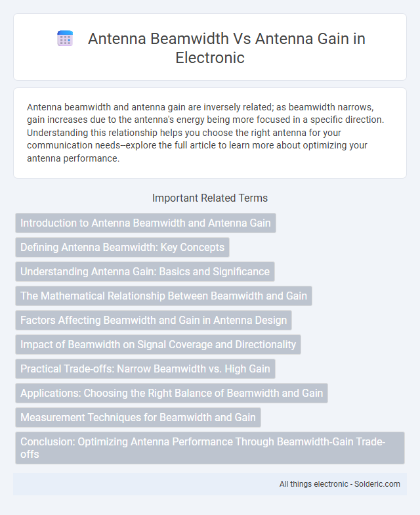Open Impact of Beamwidth on Signal Coverage and Directionality

pos(157,344)
